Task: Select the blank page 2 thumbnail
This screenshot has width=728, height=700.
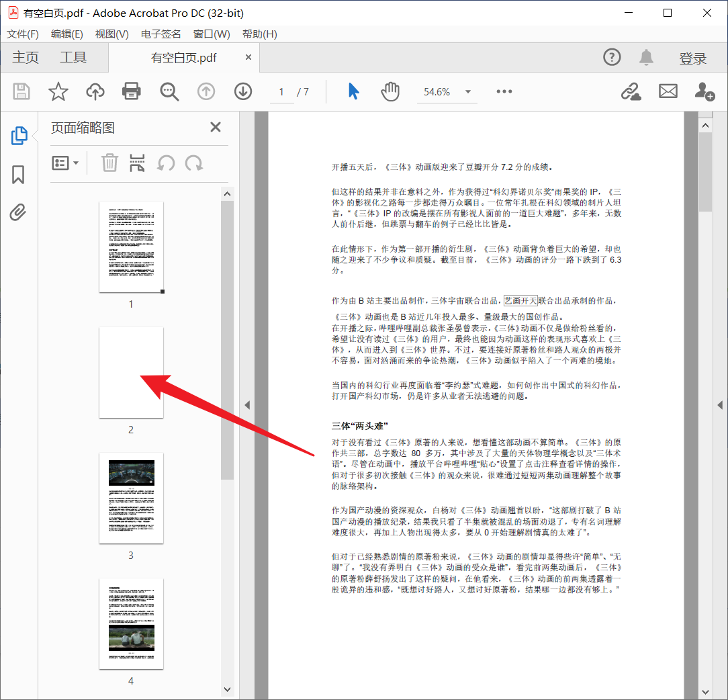Action: click(131, 371)
